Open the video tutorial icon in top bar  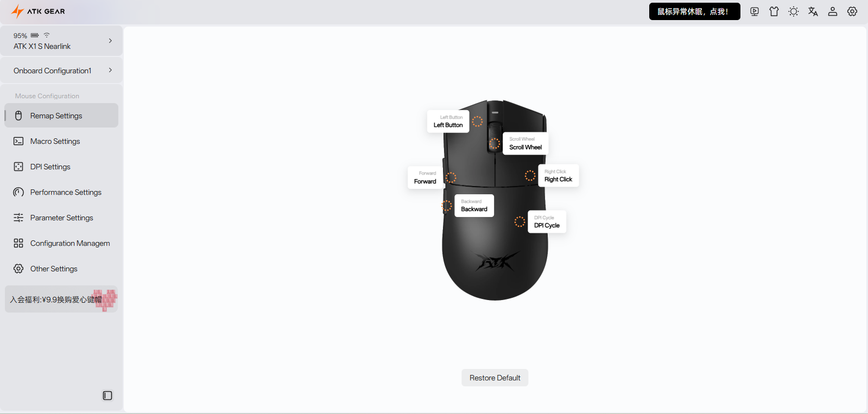[x=755, y=11]
